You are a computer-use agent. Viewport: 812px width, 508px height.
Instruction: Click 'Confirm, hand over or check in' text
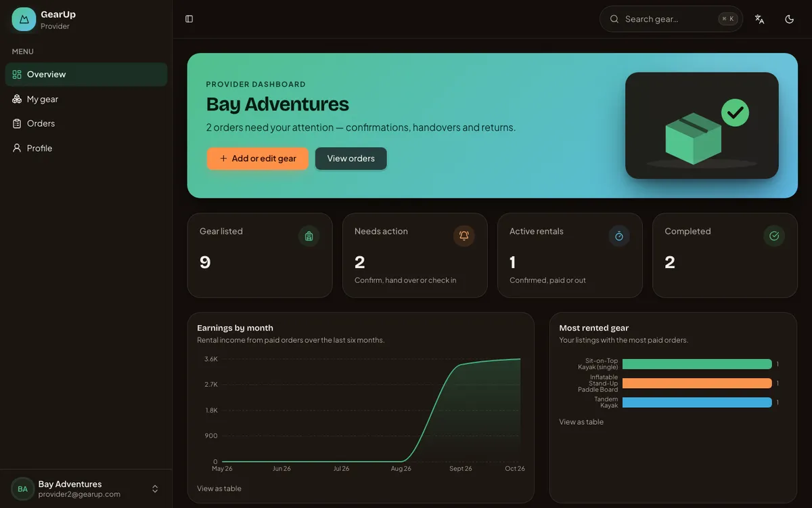point(405,280)
